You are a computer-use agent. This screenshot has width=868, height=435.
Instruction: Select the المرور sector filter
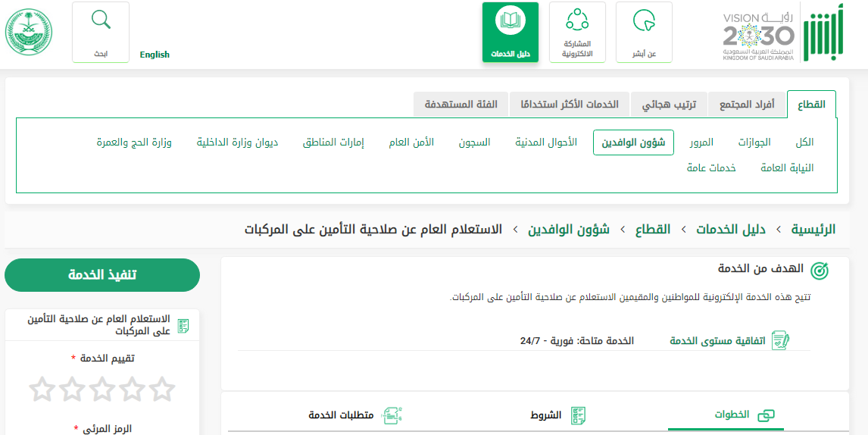click(701, 142)
